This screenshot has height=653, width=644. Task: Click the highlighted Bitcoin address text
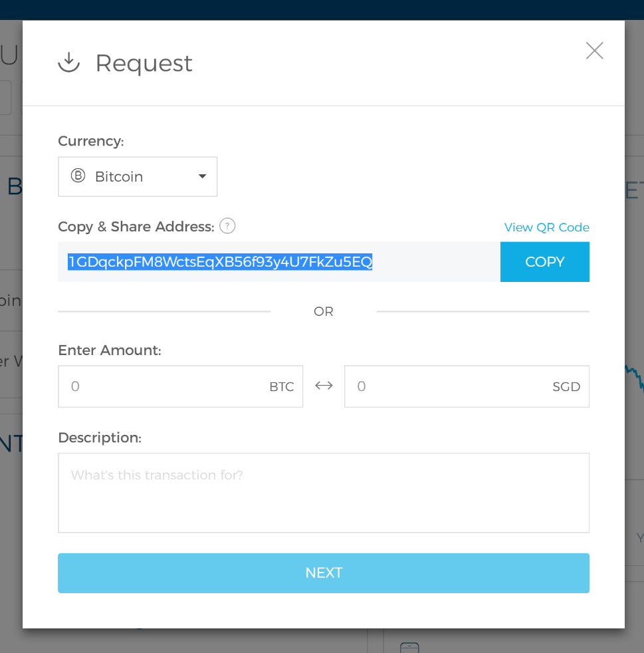click(x=219, y=261)
